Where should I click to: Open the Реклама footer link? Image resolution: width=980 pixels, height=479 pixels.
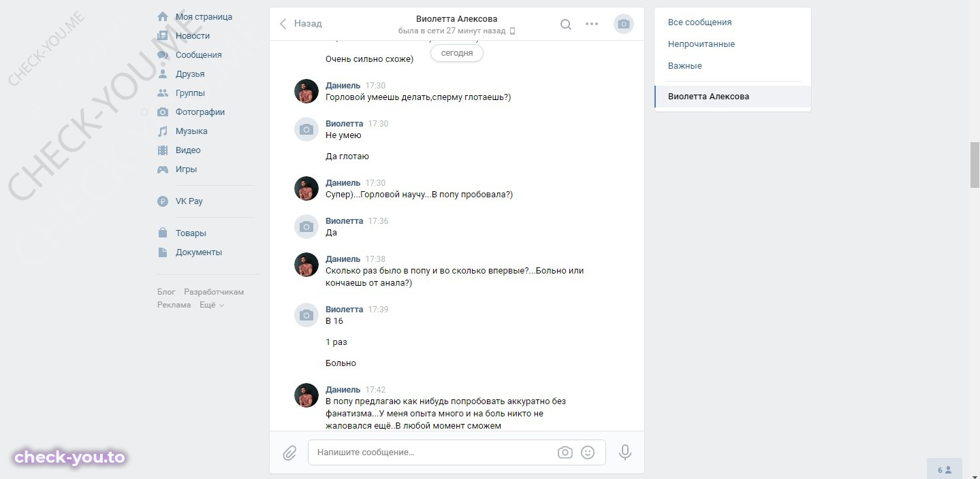coord(174,305)
